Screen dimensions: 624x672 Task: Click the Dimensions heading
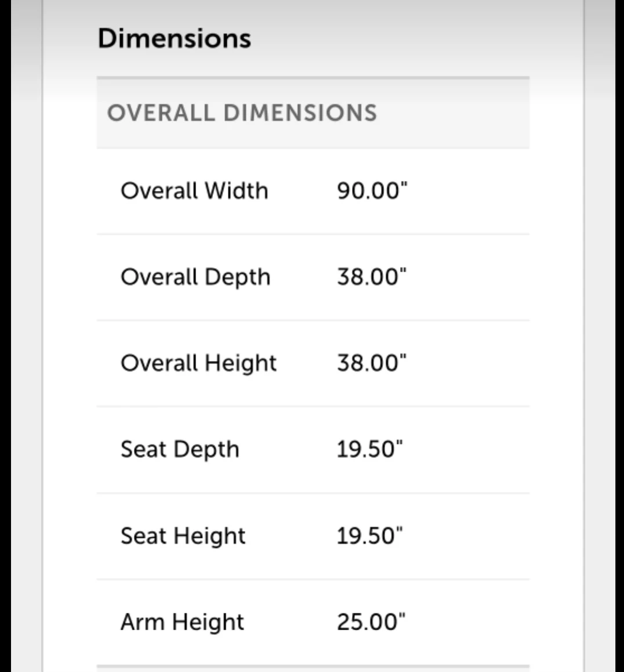click(175, 38)
